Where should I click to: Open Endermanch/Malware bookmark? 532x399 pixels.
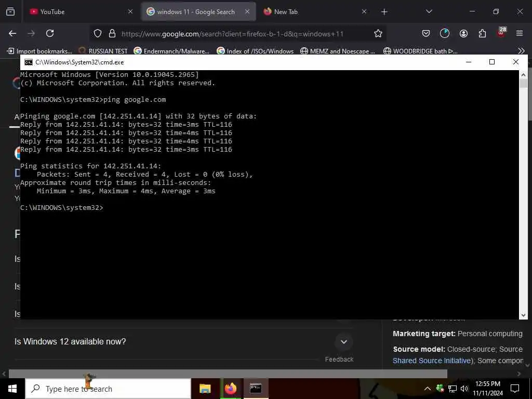(x=171, y=51)
